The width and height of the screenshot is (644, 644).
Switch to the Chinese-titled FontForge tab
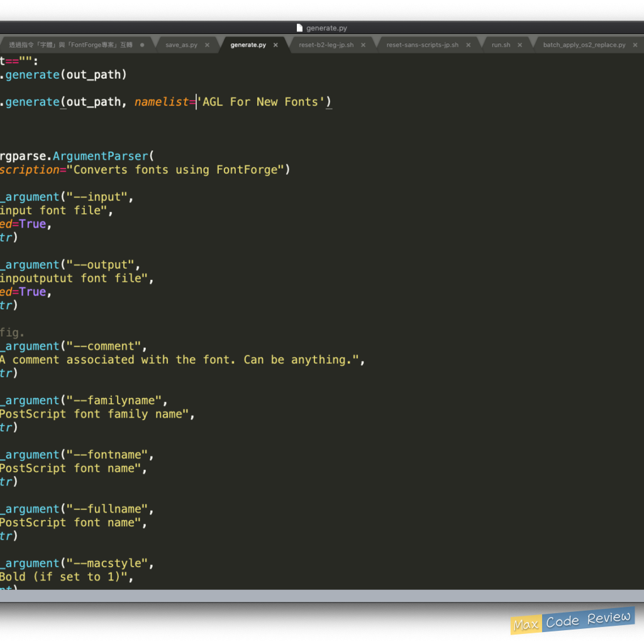coord(70,45)
